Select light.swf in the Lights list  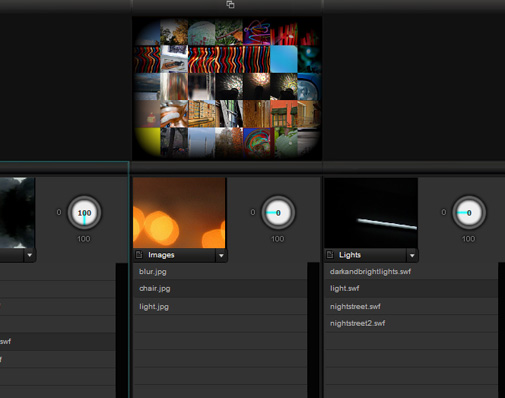411,289
